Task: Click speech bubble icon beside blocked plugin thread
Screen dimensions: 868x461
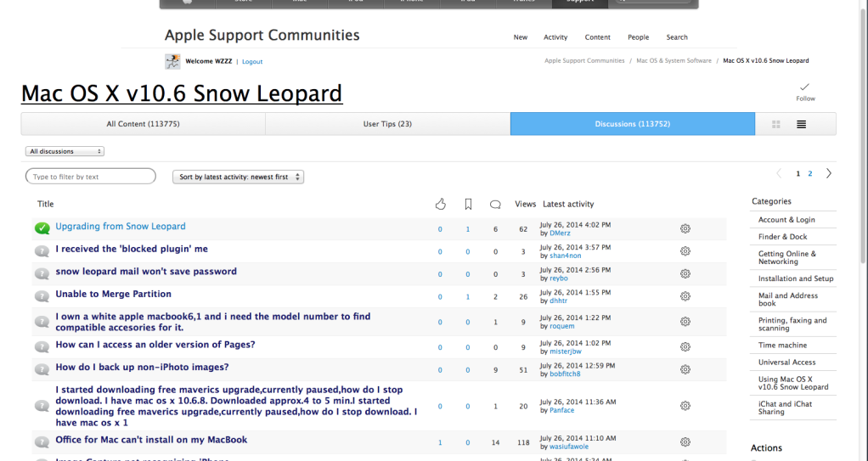Action: [x=42, y=251]
